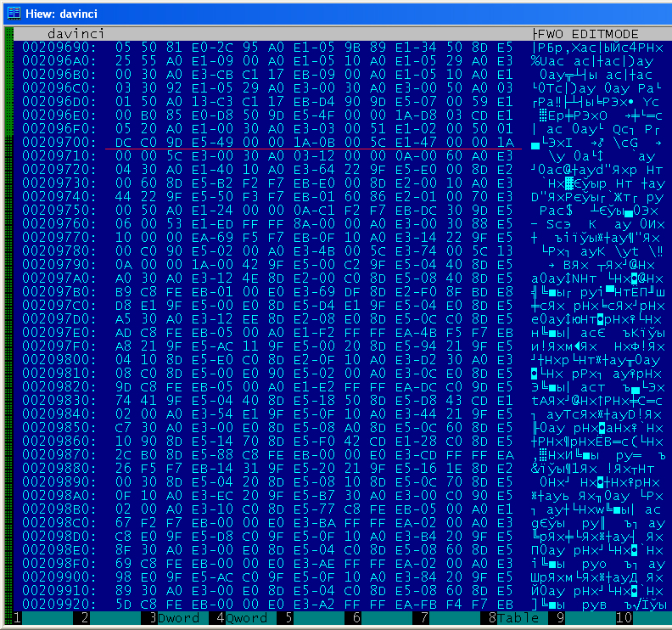The image size is (672, 630).
Task: Click first hex byte of row 002097A0
Action: point(124,277)
